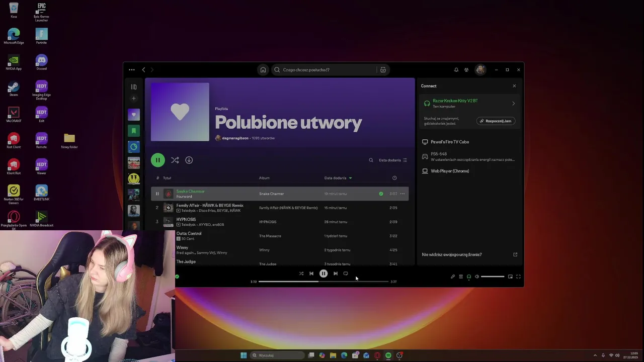Open artist link '50 Cent'
644x362 pixels.
pos(188,239)
